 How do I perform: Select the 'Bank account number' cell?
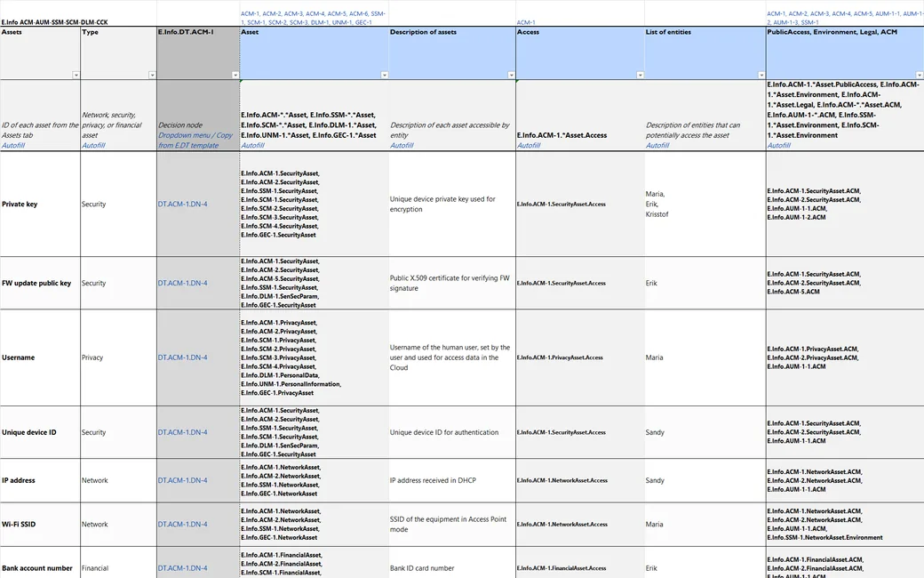(x=40, y=563)
